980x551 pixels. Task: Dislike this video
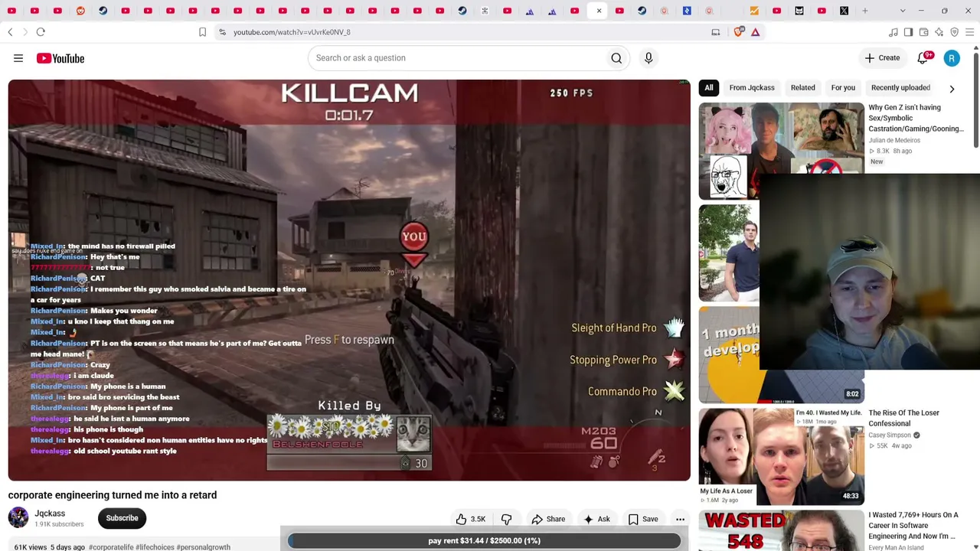506,519
